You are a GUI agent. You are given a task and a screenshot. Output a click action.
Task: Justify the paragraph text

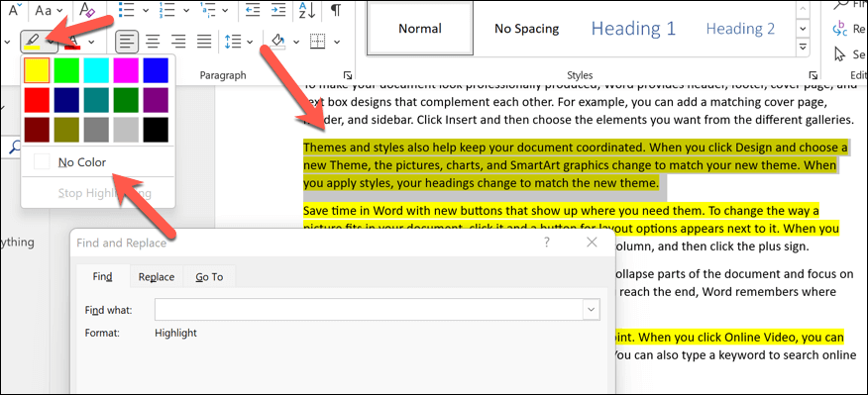(204, 41)
